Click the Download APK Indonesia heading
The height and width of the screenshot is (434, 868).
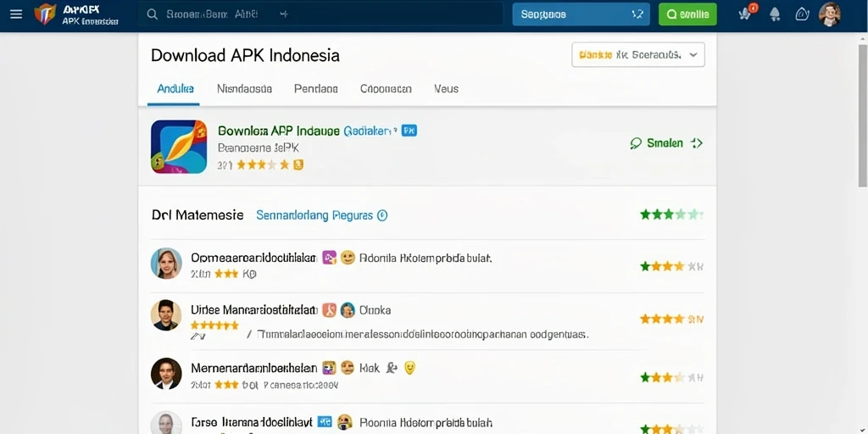point(245,55)
